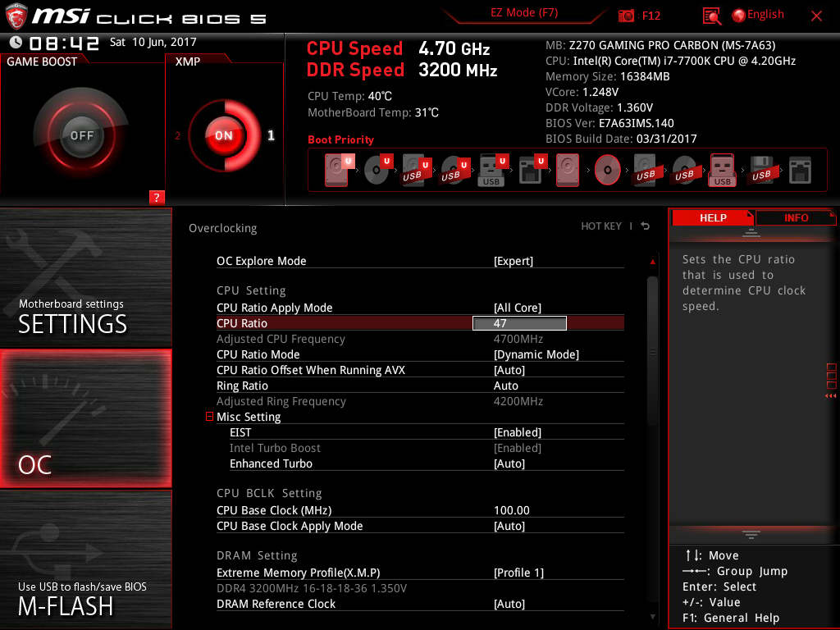Select the highlighted legacy hard disk boot icon
Image resolution: width=840 pixels, height=630 pixels.
(568, 170)
